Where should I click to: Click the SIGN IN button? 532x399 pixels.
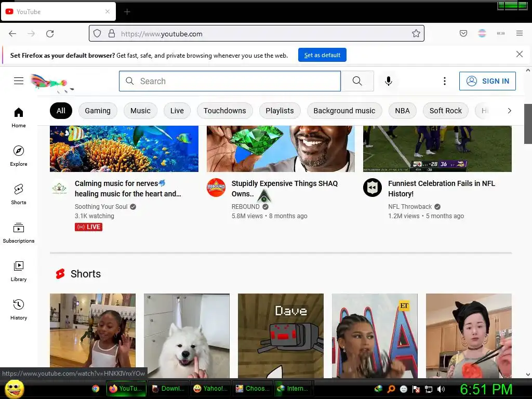tap(487, 81)
